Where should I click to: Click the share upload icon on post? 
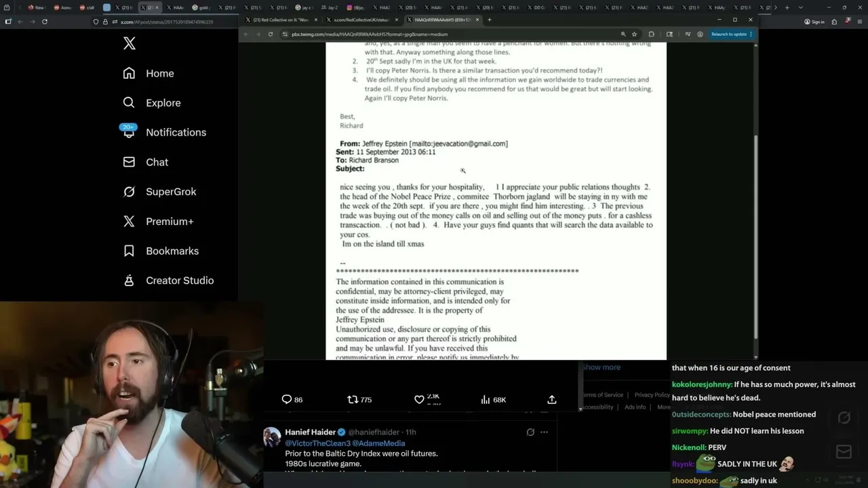552,399
